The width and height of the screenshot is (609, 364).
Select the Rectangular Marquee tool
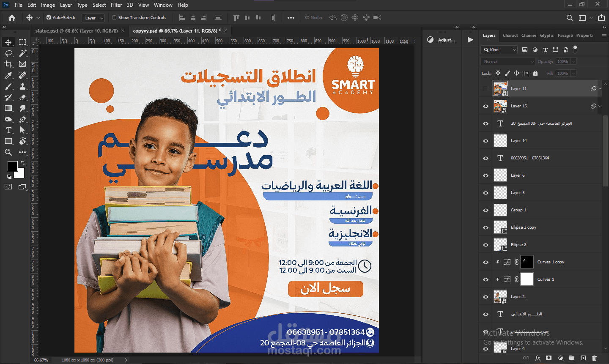tap(22, 42)
